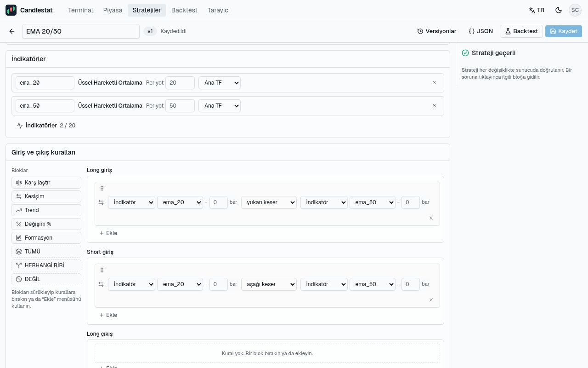Open the Backtest navigation tab
The height and width of the screenshot is (368, 588).
(x=184, y=10)
